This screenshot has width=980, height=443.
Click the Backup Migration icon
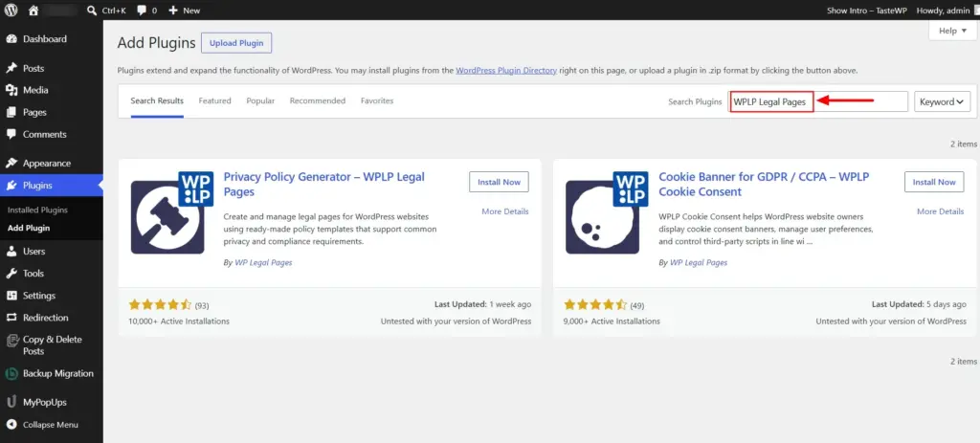[x=11, y=374]
